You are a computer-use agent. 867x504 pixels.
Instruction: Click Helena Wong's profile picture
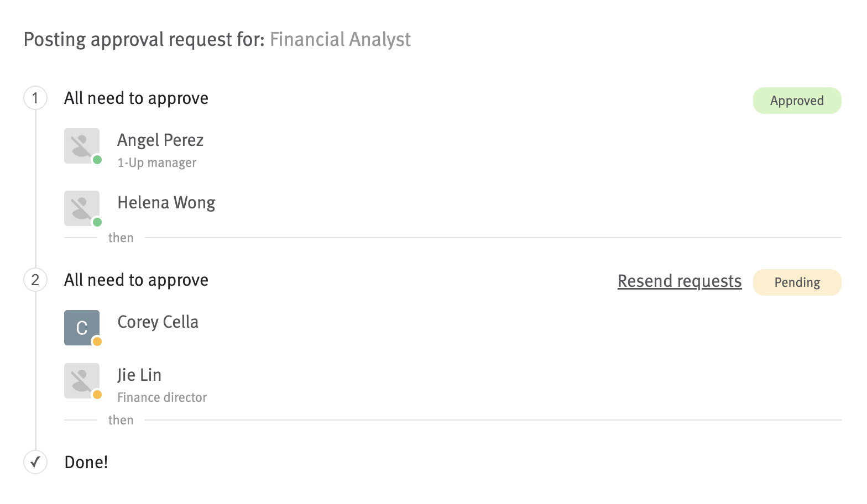(81, 208)
